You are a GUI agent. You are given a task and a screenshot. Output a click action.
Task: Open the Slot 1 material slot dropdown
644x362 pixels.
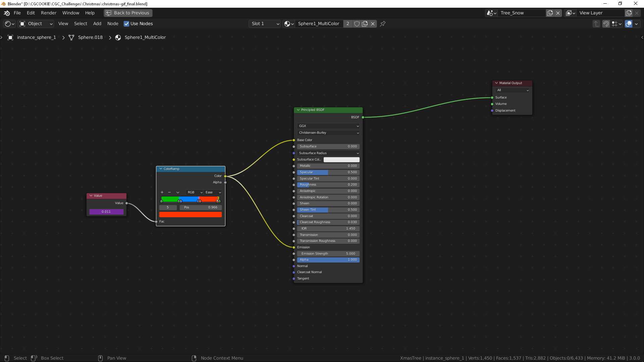[265, 24]
